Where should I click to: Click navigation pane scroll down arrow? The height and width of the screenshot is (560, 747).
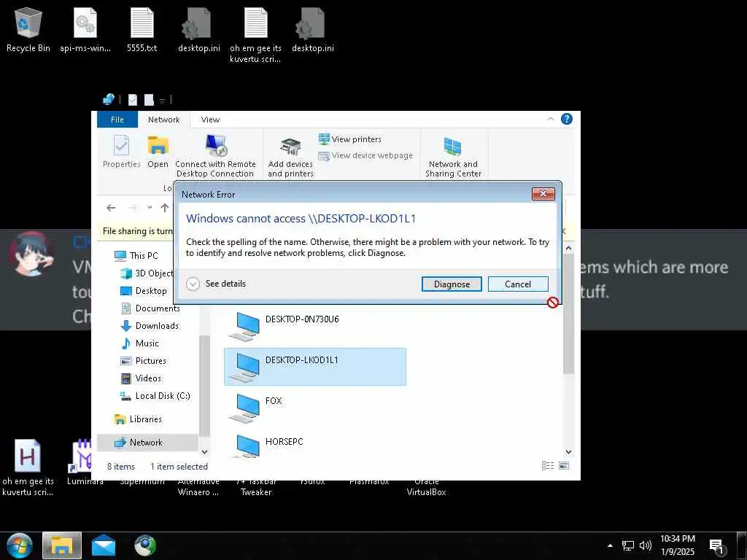pyautogui.click(x=204, y=452)
